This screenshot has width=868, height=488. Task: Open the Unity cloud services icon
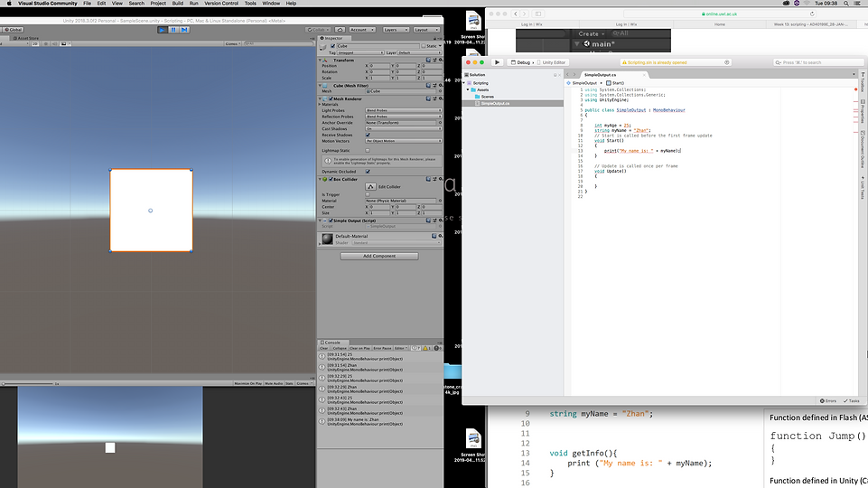(341, 29)
